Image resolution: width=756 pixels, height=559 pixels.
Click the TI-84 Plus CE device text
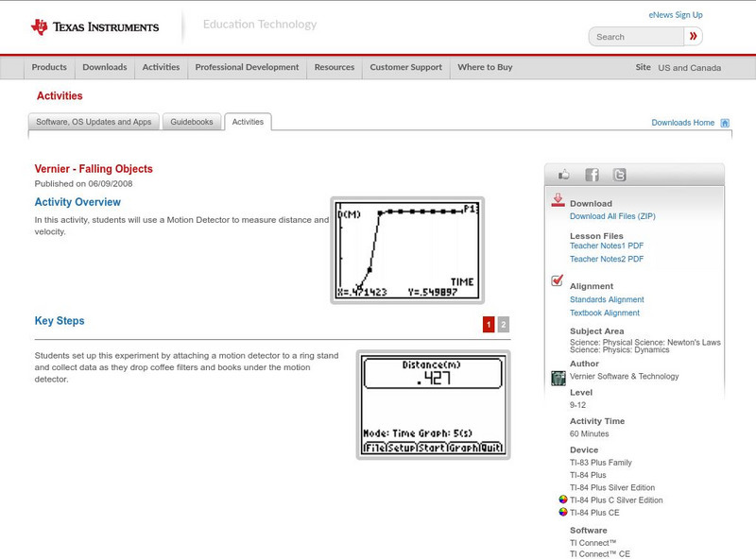pyautogui.click(x=594, y=513)
